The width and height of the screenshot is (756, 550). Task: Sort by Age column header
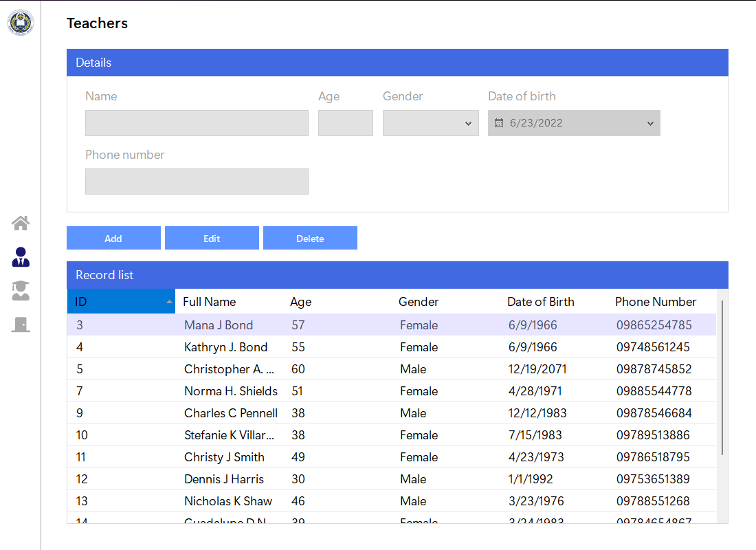(x=301, y=302)
